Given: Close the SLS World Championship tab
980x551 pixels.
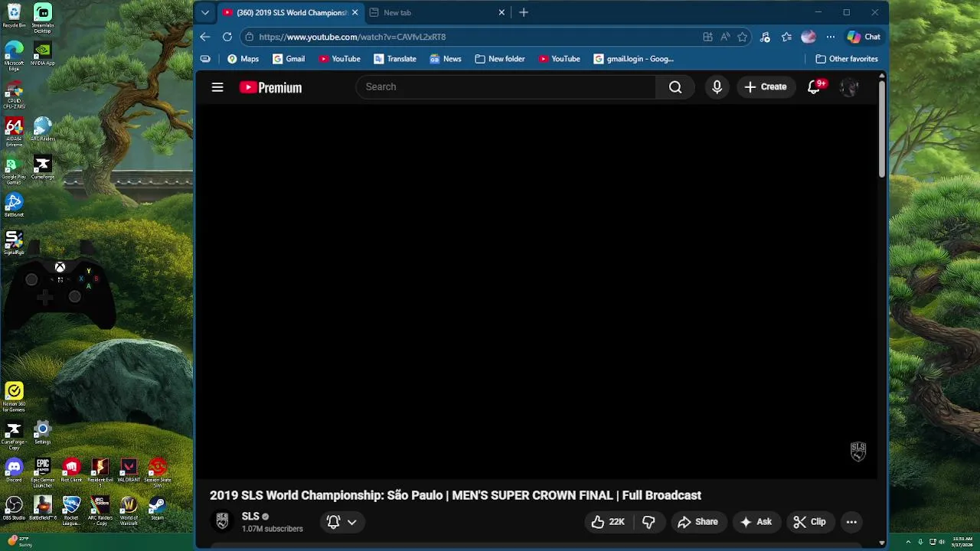Looking at the screenshot, I should [x=354, y=12].
